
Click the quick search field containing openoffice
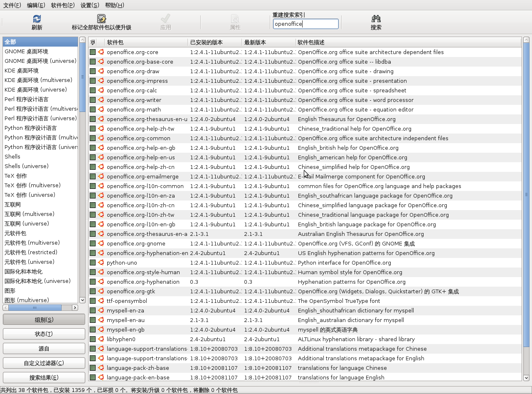point(306,24)
